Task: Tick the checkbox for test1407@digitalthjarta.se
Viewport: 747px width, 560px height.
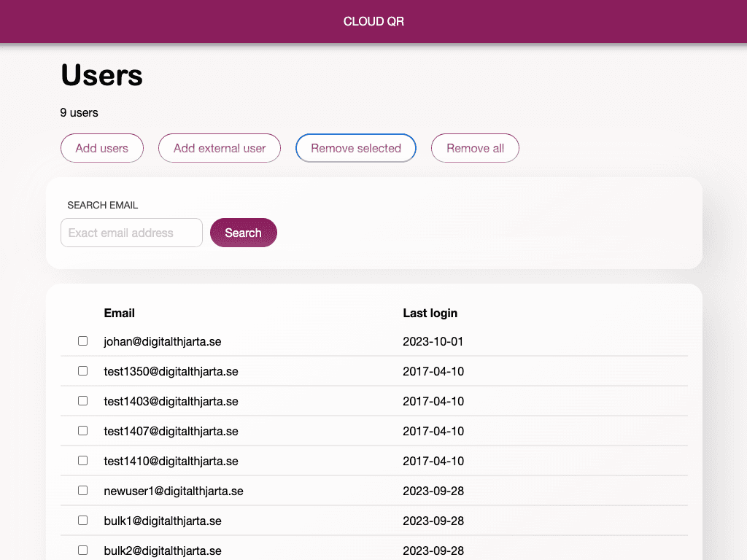Action: pos(82,430)
